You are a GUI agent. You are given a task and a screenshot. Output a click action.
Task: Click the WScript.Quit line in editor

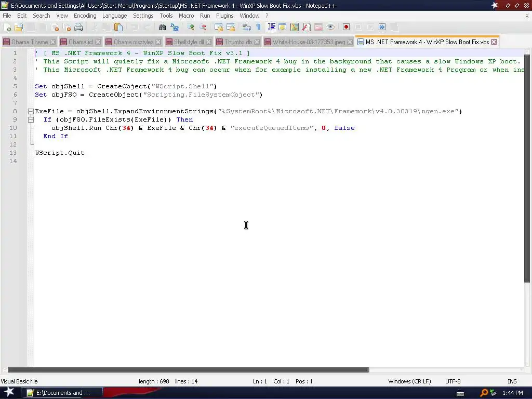pyautogui.click(x=60, y=153)
